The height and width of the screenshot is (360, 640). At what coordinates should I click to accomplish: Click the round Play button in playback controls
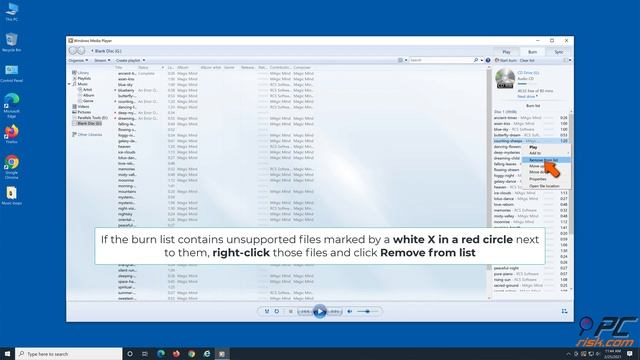tap(320, 311)
